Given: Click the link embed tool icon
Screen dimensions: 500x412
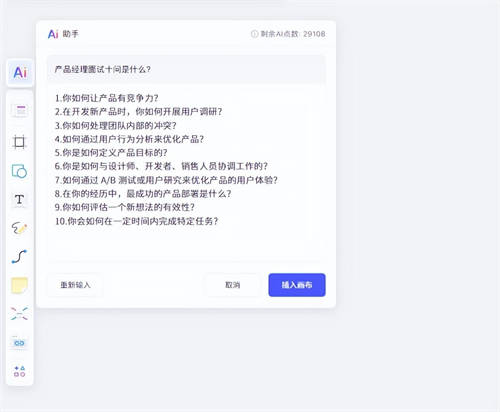Looking at the screenshot, I should tap(19, 343).
